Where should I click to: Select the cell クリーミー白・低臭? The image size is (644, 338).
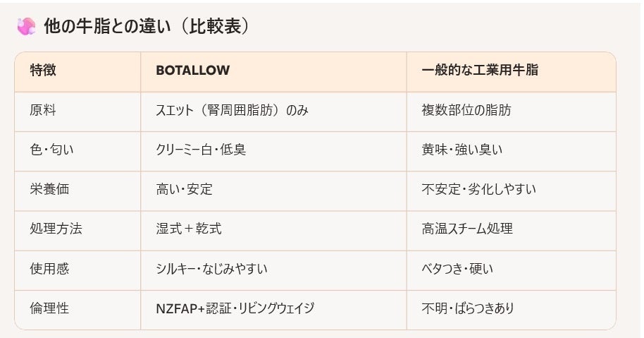[201, 150]
